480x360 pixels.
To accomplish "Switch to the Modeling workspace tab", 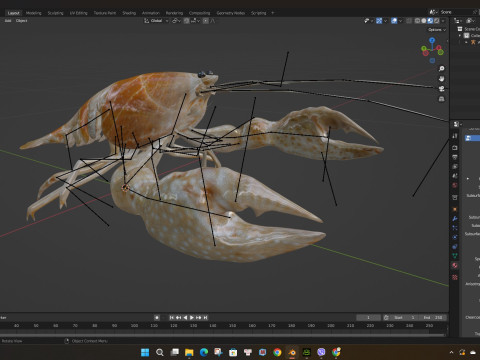I will (x=34, y=13).
